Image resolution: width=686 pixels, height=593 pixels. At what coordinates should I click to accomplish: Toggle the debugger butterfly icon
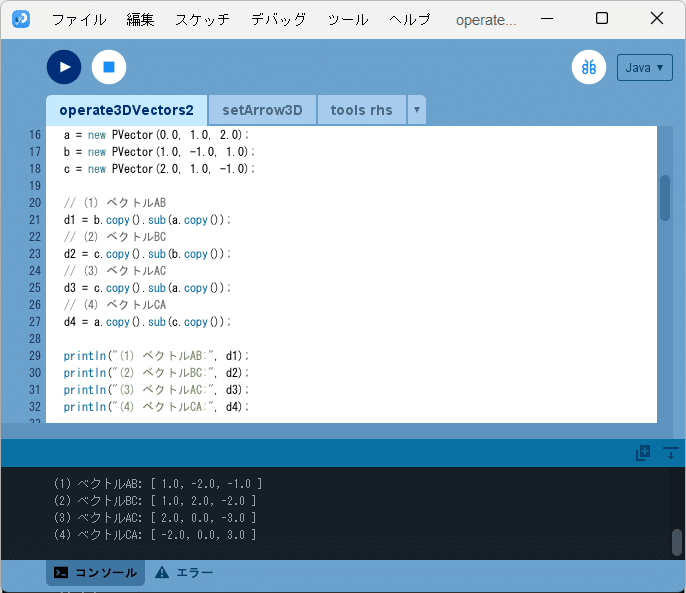click(589, 67)
